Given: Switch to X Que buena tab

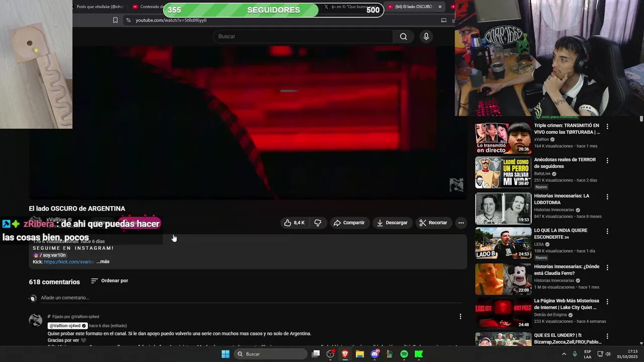Looking at the screenshot, I should click(x=352, y=7).
